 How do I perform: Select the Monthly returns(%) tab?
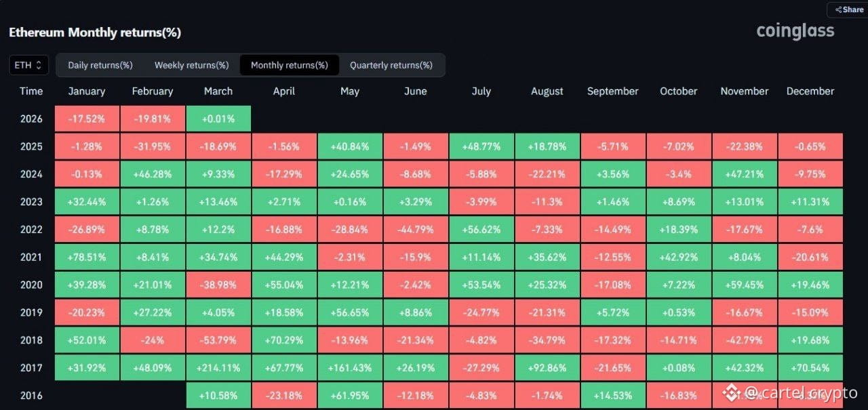coord(290,65)
